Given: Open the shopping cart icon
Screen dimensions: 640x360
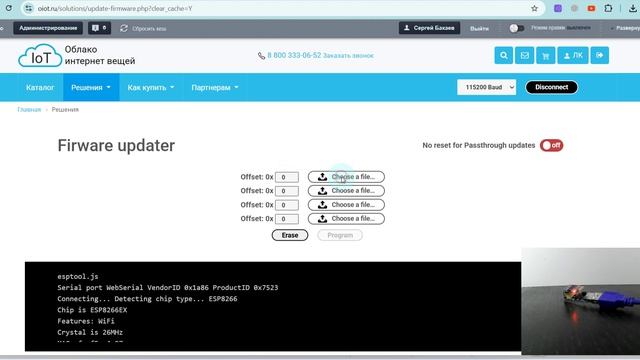Looking at the screenshot, I should tap(546, 55).
